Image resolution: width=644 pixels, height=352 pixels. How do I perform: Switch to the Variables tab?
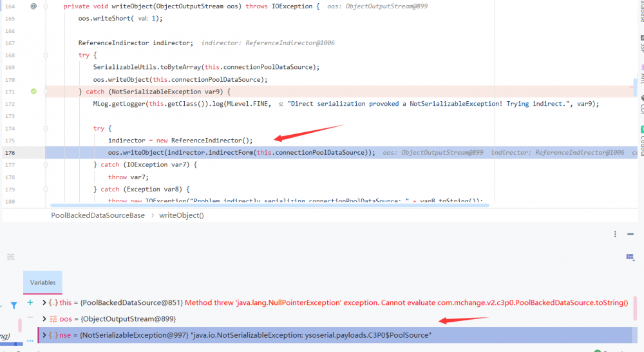point(43,282)
